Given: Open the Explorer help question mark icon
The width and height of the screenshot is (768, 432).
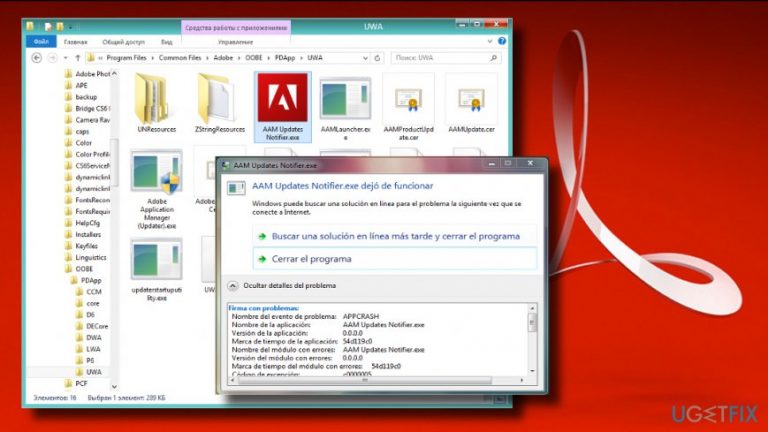Looking at the screenshot, I should tap(502, 41).
